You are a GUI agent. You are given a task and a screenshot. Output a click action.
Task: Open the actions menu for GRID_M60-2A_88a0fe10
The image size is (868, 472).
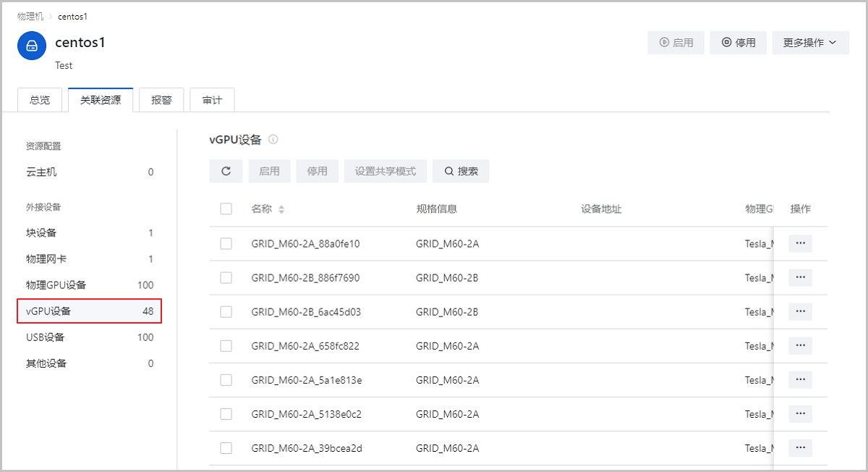[800, 243]
